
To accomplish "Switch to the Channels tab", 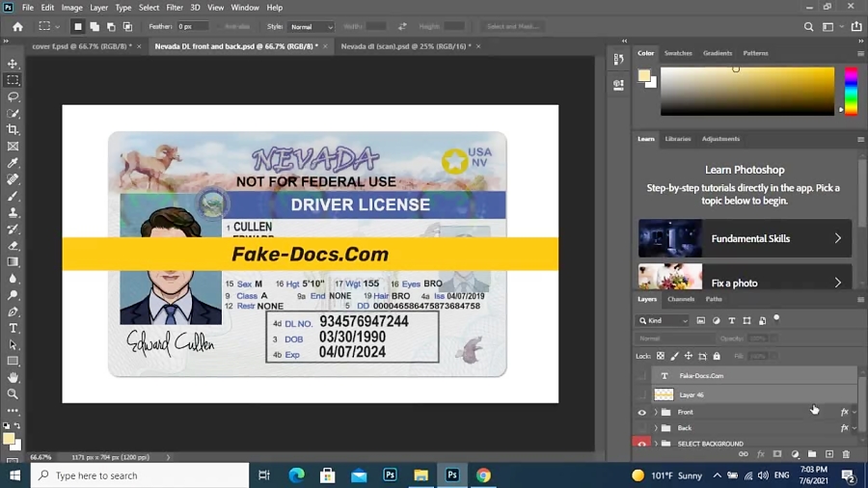I will (681, 299).
